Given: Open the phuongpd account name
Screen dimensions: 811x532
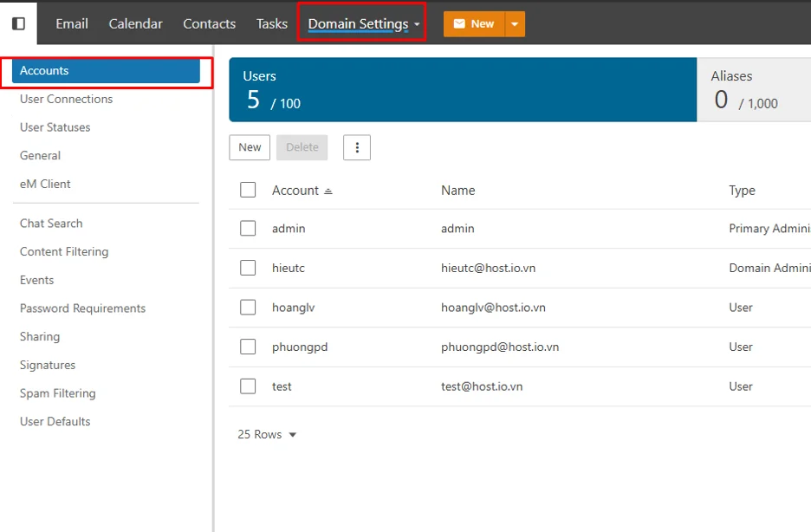Looking at the screenshot, I should pos(300,347).
